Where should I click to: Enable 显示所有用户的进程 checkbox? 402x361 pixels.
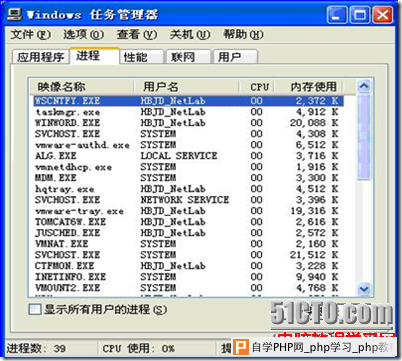[x=35, y=310]
